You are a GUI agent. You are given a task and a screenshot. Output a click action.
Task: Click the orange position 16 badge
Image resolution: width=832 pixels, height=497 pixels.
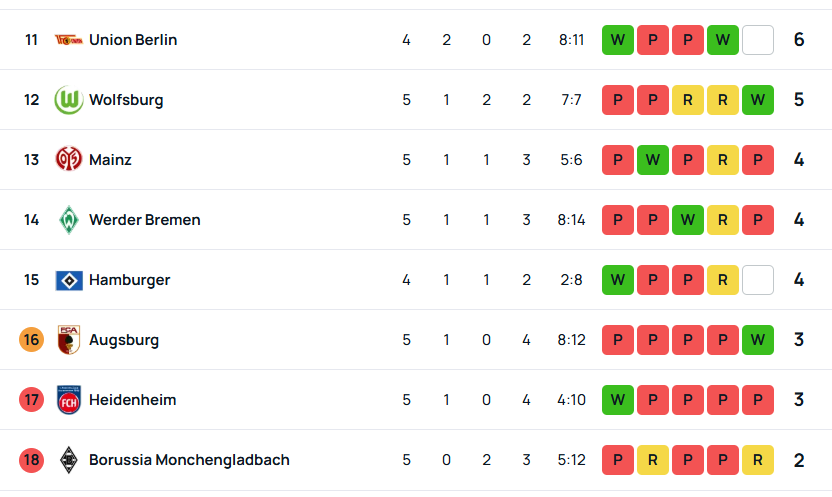point(31,339)
